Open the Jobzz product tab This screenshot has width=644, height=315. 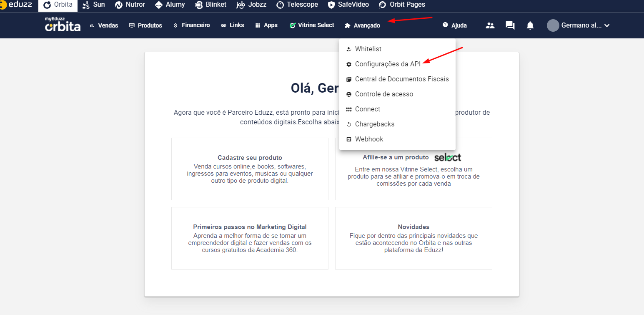click(x=251, y=5)
